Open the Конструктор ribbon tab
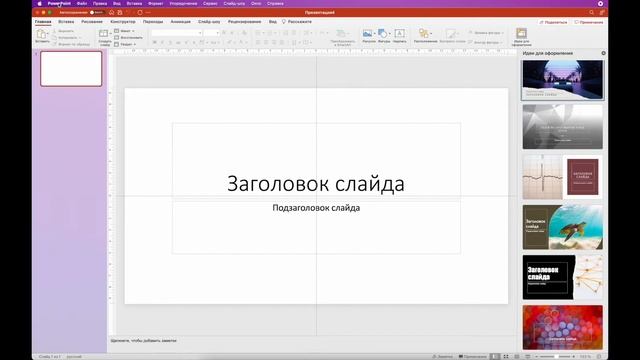The width and height of the screenshot is (640, 360). point(123,22)
